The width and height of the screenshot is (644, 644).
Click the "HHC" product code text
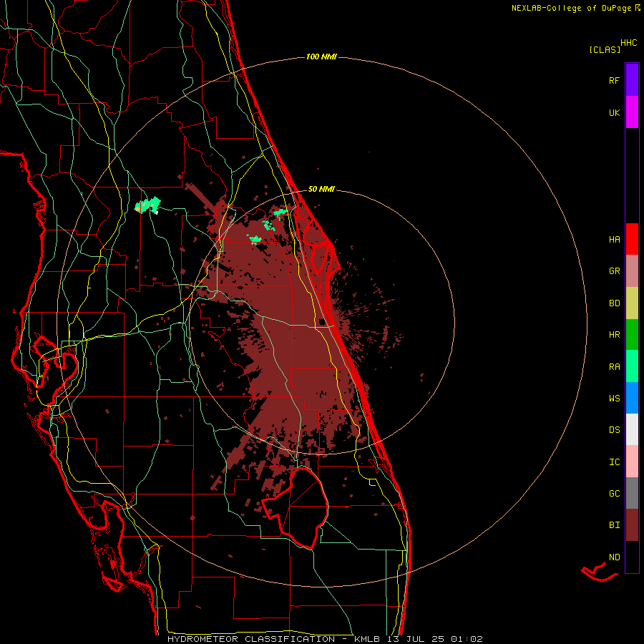[629, 43]
